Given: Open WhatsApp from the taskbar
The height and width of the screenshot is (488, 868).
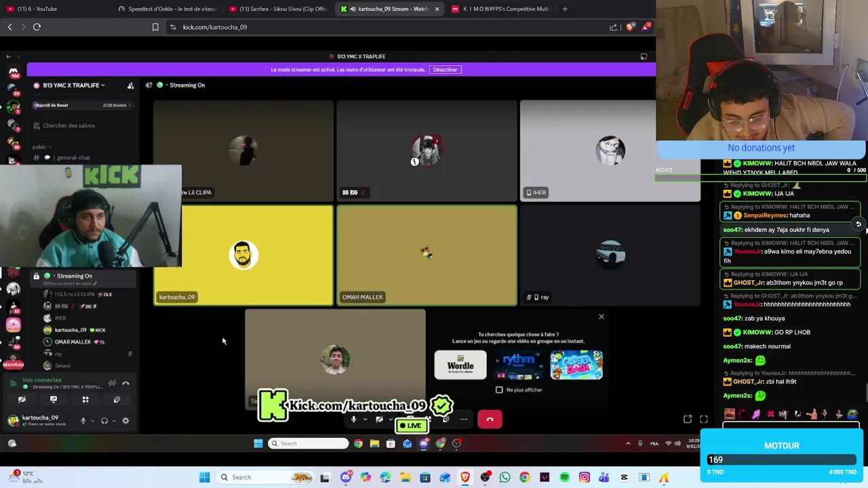Looking at the screenshot, I should (x=505, y=477).
